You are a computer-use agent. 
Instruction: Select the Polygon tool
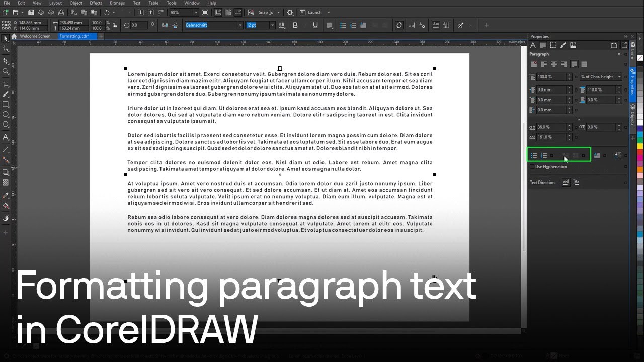(x=6, y=124)
